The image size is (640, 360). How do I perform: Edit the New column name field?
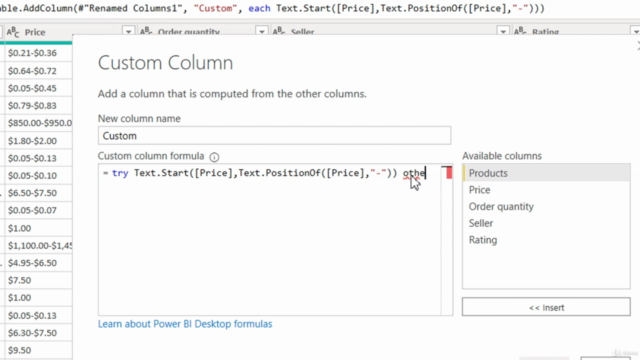click(x=274, y=136)
